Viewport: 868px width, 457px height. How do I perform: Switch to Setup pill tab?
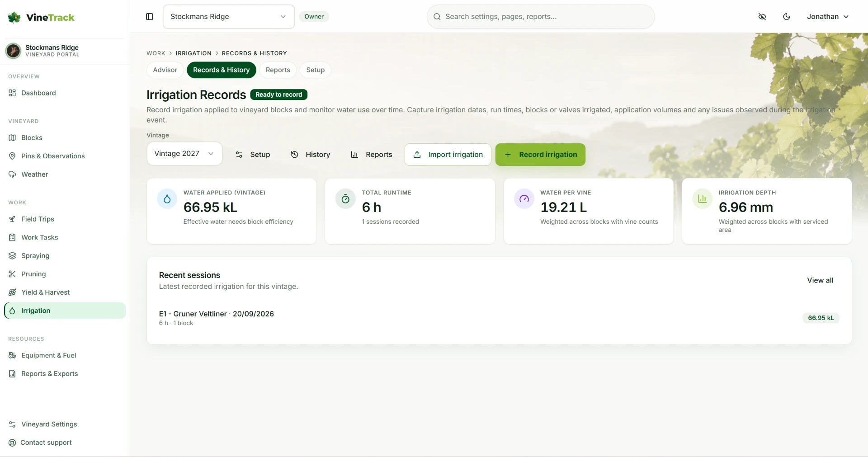click(316, 70)
